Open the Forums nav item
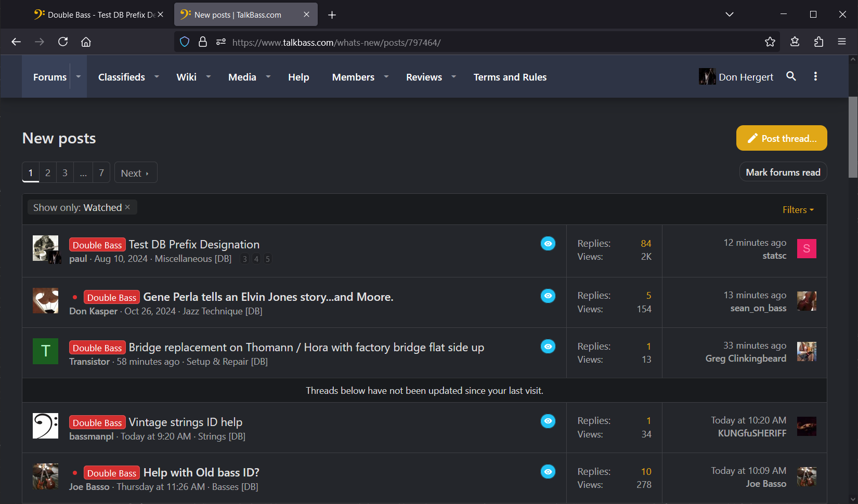The width and height of the screenshot is (858, 504). point(50,77)
